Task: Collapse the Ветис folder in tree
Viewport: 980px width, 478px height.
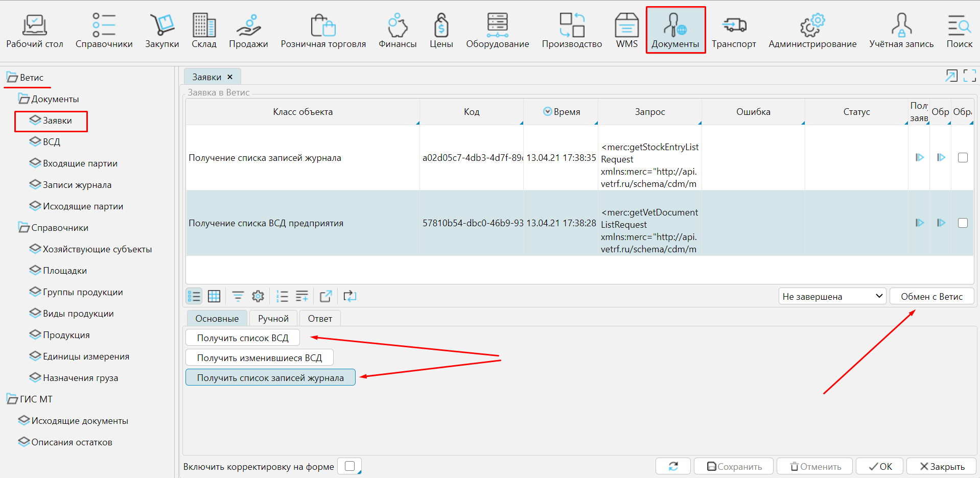Action: click(x=12, y=78)
